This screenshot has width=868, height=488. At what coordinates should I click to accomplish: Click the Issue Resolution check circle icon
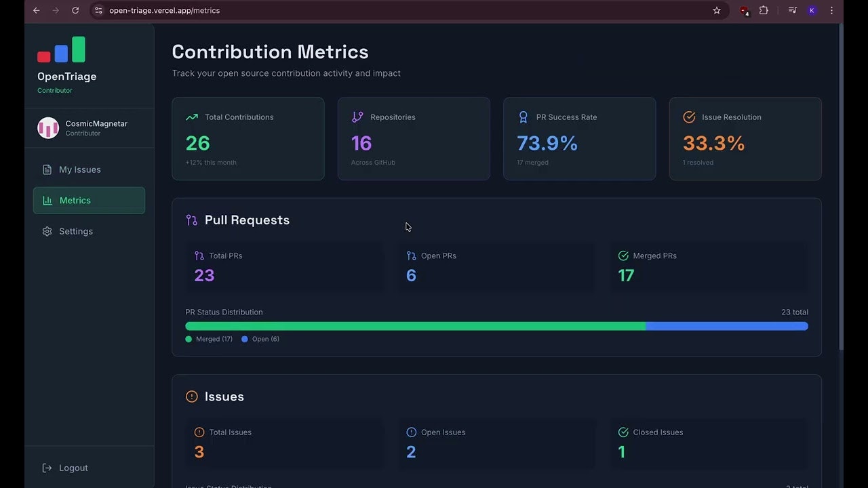(x=689, y=117)
